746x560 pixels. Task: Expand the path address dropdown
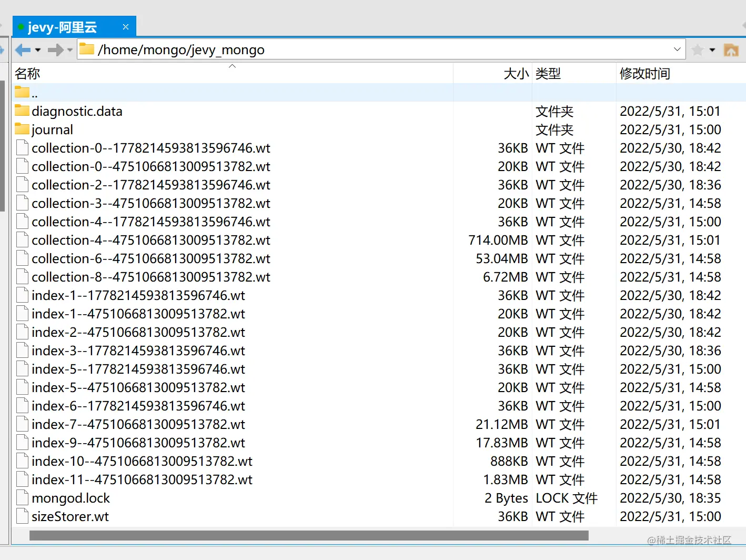678,49
